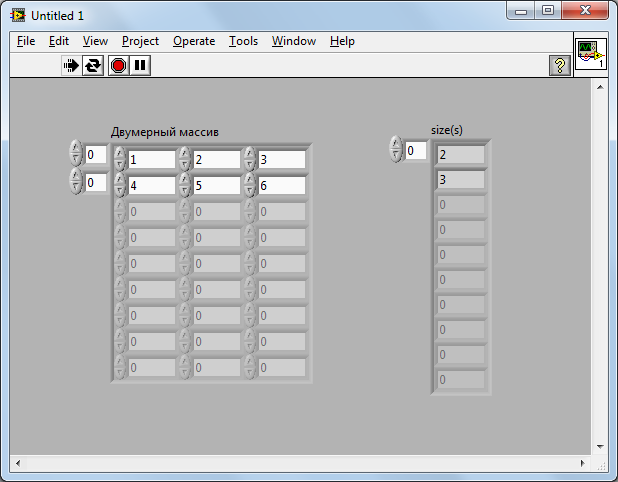This screenshot has width=618, height=482.
Task: Click array cell containing 6
Action: tap(282, 186)
